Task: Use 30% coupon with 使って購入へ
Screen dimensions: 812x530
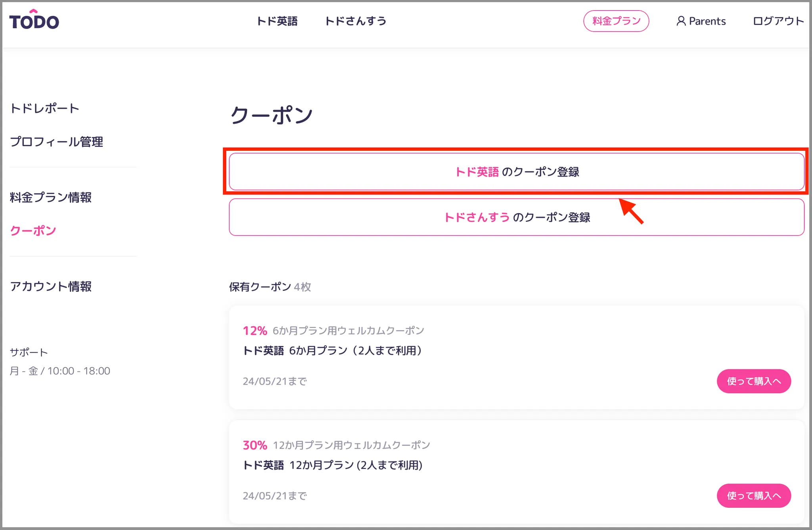Action: coord(753,495)
